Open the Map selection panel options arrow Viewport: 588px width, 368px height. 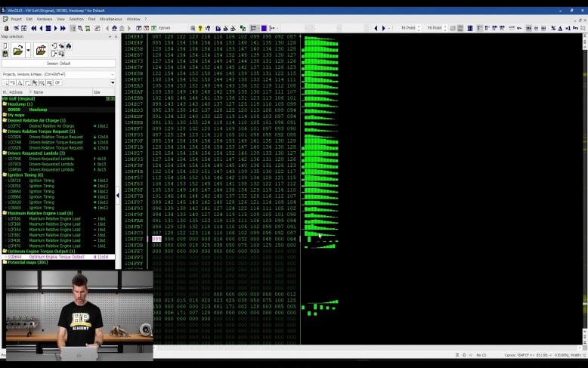point(110,37)
